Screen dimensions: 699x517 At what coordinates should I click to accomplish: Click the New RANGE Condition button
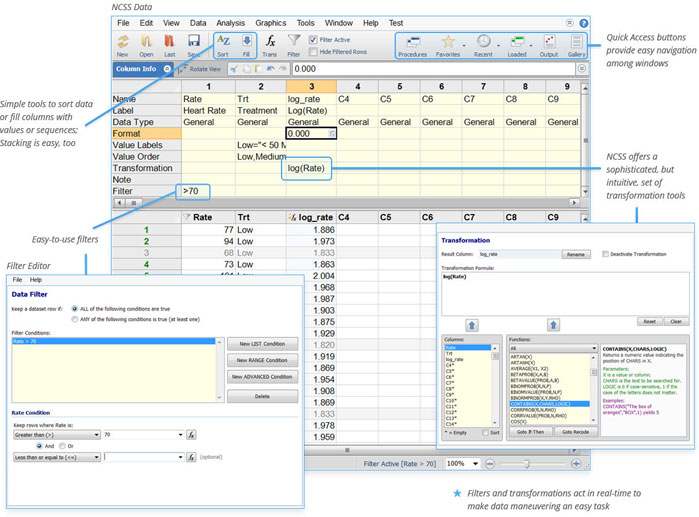(x=263, y=360)
